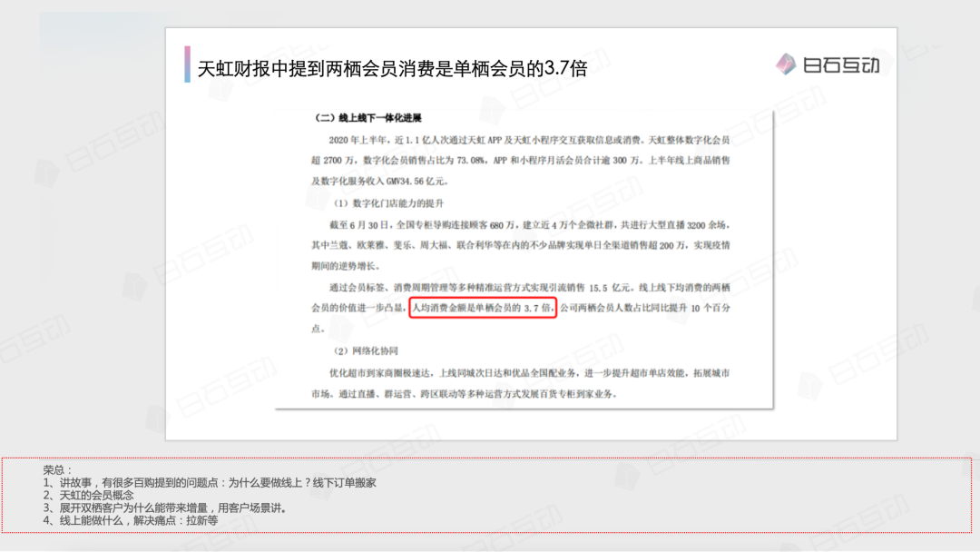The image size is (980, 552).
Task: Click the paragraph starting with 截至6月30日
Action: pos(521,244)
